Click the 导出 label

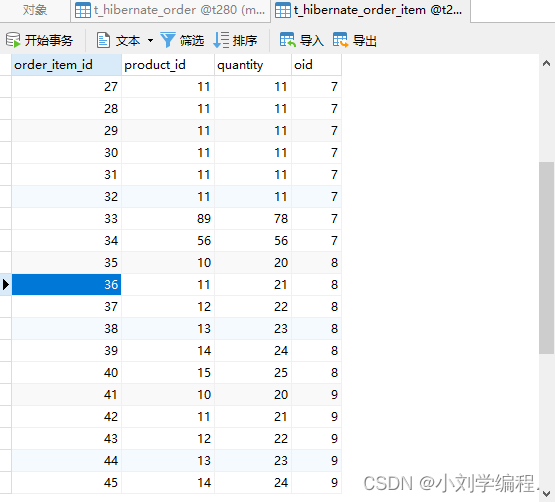(x=365, y=40)
